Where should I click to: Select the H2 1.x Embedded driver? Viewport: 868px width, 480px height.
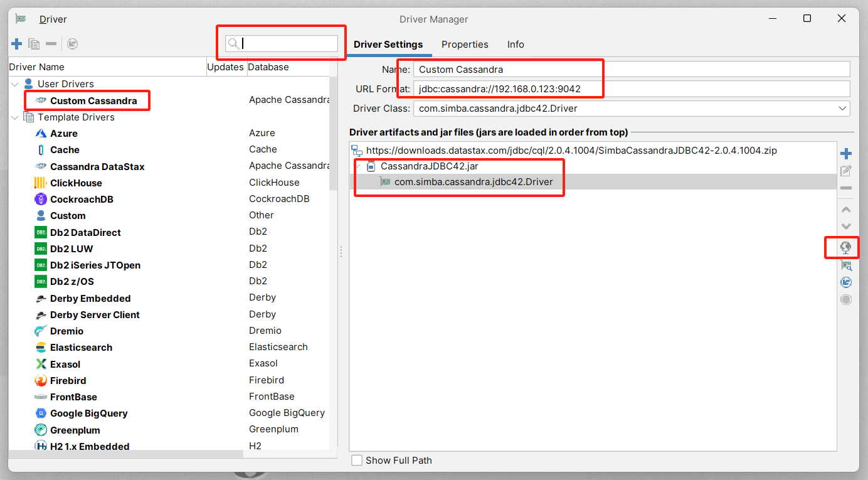pos(90,447)
